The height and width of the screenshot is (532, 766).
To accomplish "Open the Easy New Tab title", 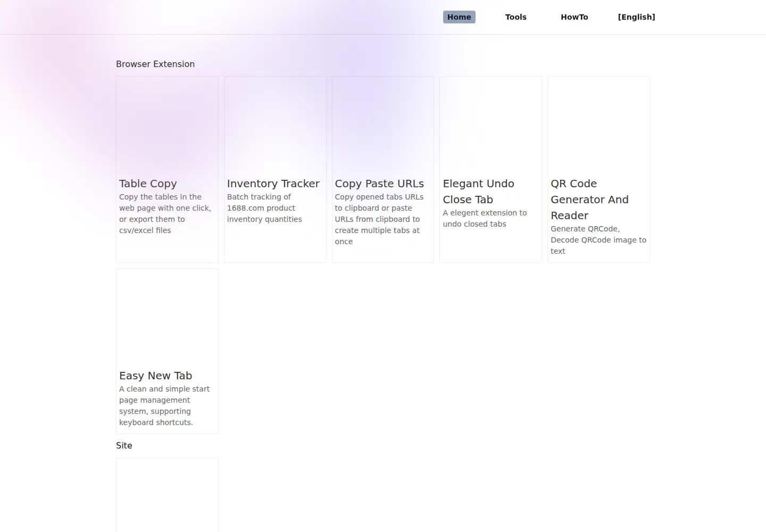I will [x=155, y=376].
